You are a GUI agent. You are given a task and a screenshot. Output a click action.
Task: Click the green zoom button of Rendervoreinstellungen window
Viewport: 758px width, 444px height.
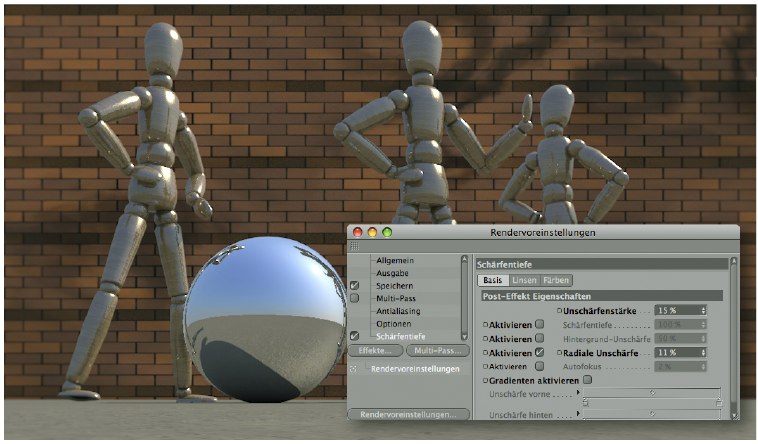tap(386, 232)
